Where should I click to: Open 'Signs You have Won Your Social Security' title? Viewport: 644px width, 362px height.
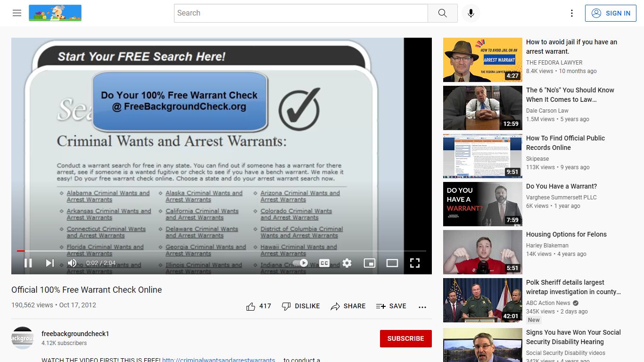tap(573, 337)
